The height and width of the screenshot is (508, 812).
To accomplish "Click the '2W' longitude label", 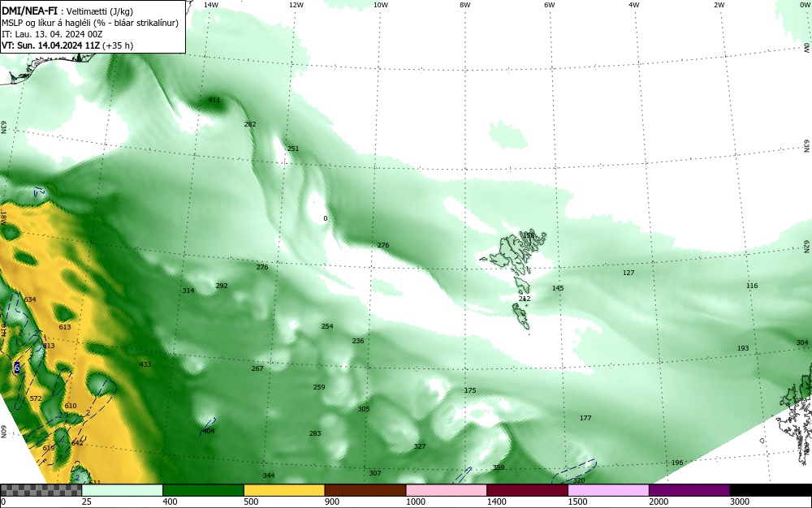I will pos(719,5).
